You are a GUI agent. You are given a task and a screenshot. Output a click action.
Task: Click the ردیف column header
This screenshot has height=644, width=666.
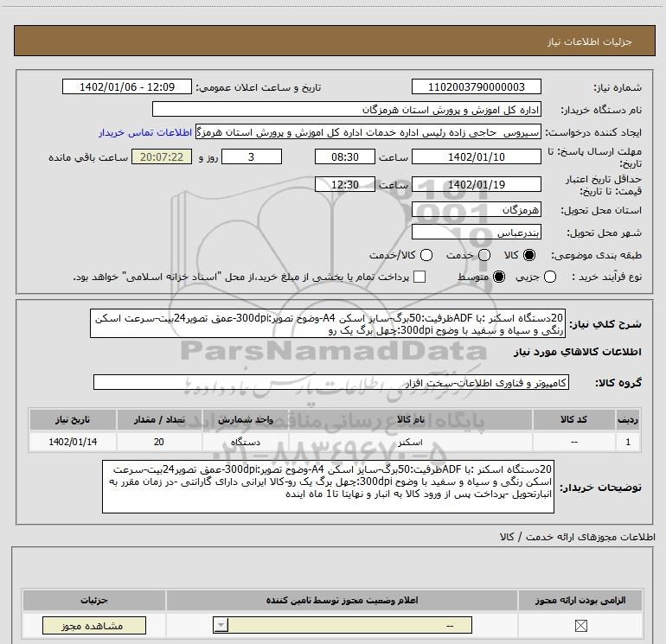pyautogui.click(x=628, y=419)
